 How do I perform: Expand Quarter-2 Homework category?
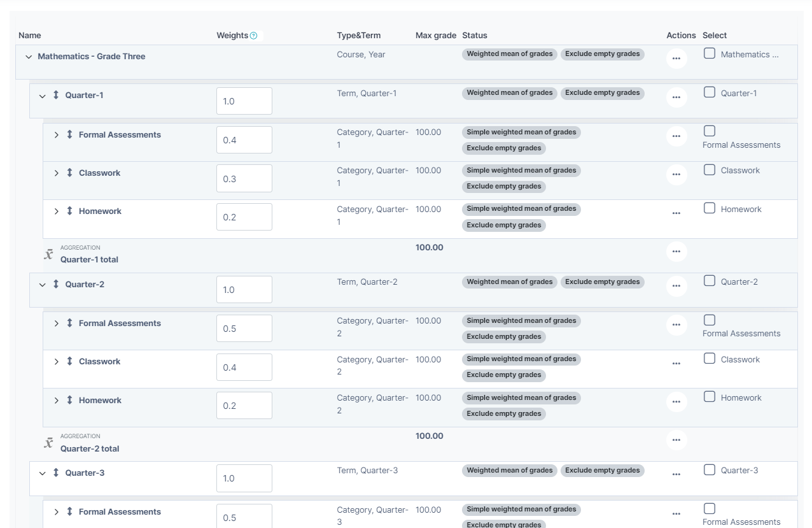(57, 401)
